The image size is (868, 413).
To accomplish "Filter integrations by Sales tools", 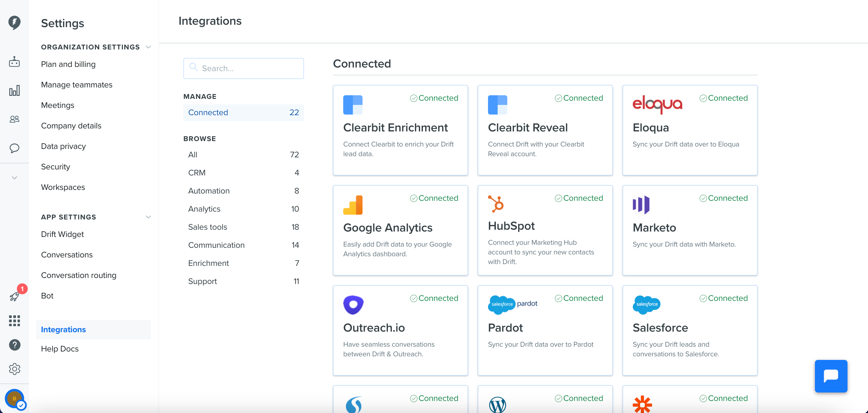I will click(243, 227).
